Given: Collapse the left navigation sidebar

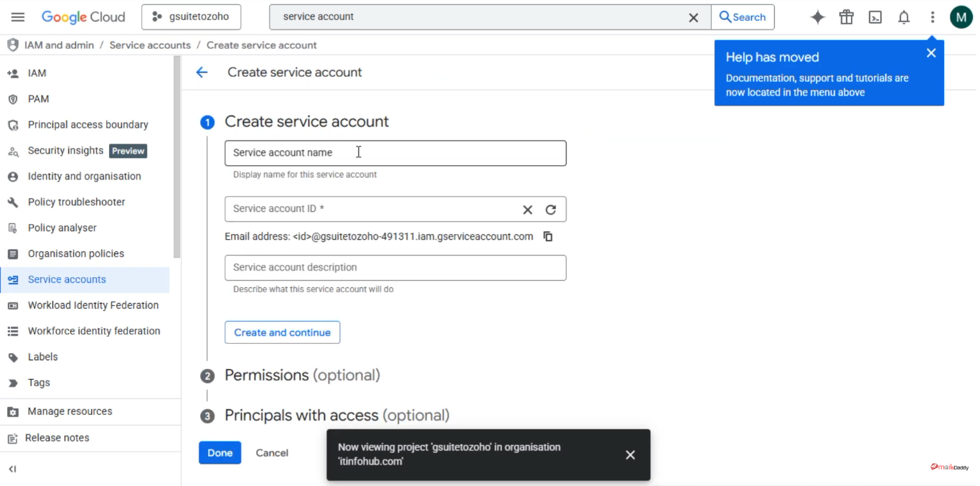Looking at the screenshot, I should [x=12, y=469].
